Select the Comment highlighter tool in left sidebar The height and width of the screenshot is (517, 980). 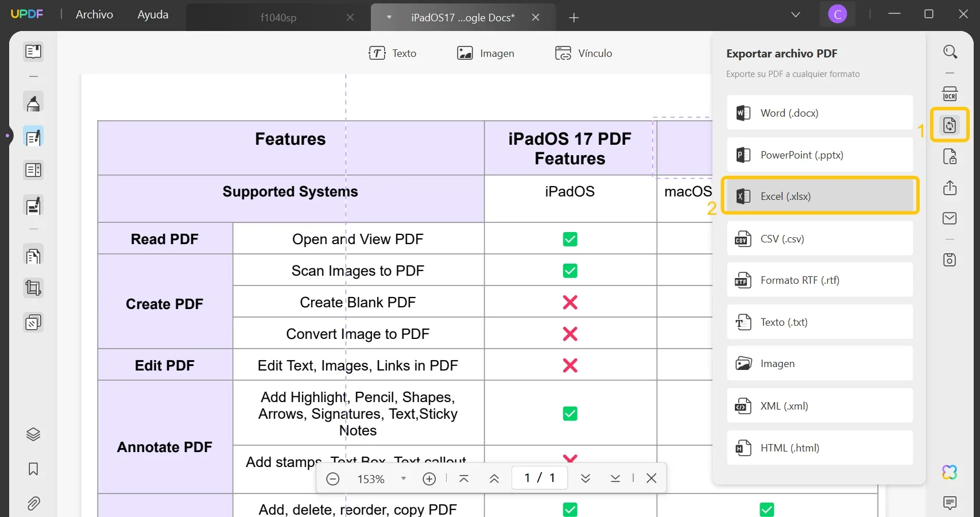point(33,102)
